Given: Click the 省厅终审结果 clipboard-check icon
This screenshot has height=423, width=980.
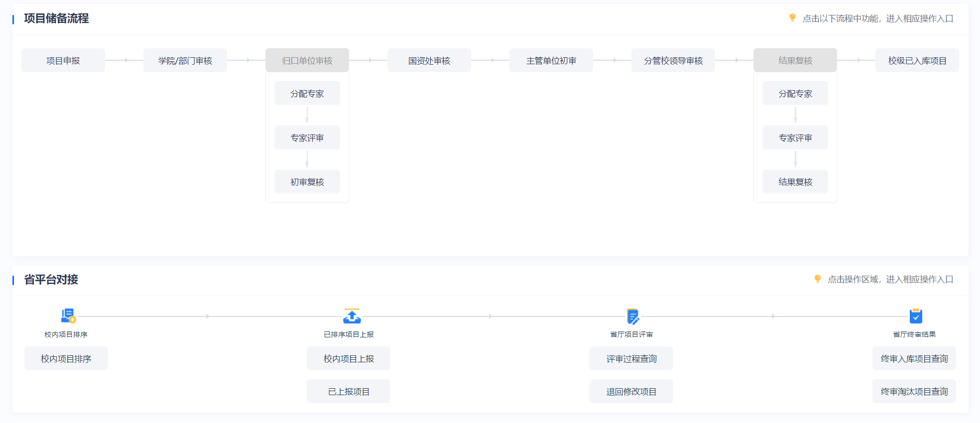Looking at the screenshot, I should coord(915,316).
